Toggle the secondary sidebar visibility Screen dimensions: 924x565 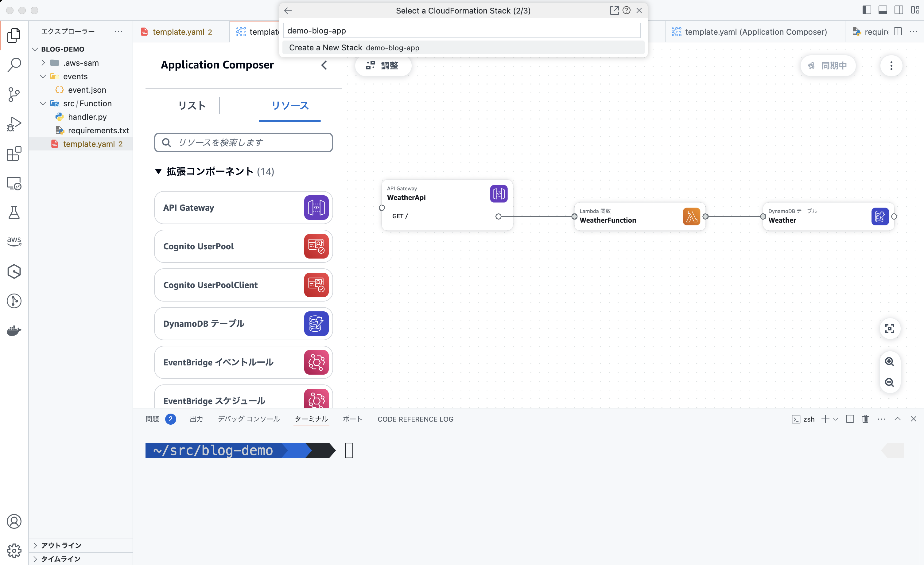point(899,10)
